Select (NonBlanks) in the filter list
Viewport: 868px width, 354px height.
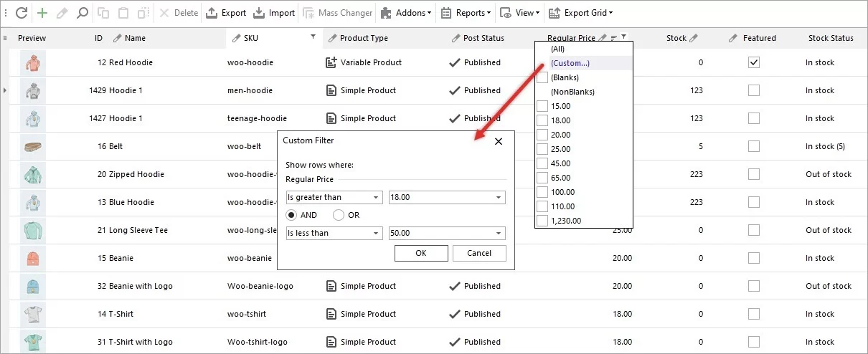(572, 92)
